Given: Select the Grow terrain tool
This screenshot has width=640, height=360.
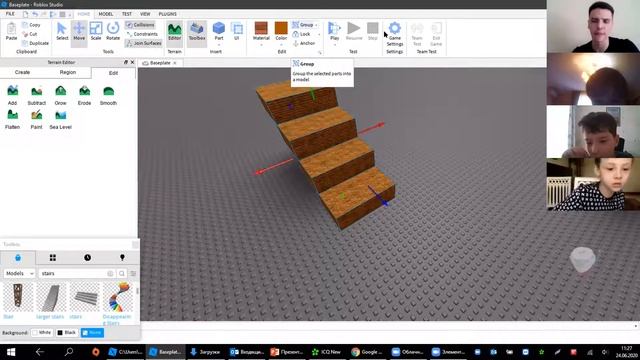Looking at the screenshot, I should click(60, 95).
